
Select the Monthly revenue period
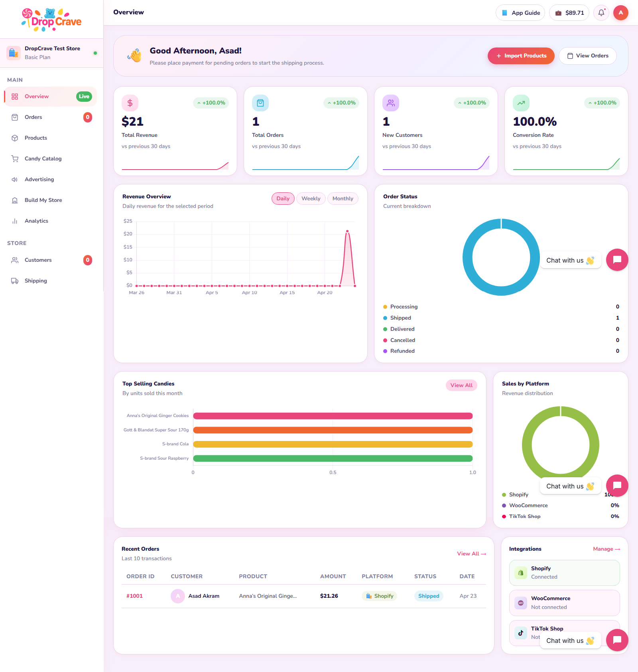[343, 199]
